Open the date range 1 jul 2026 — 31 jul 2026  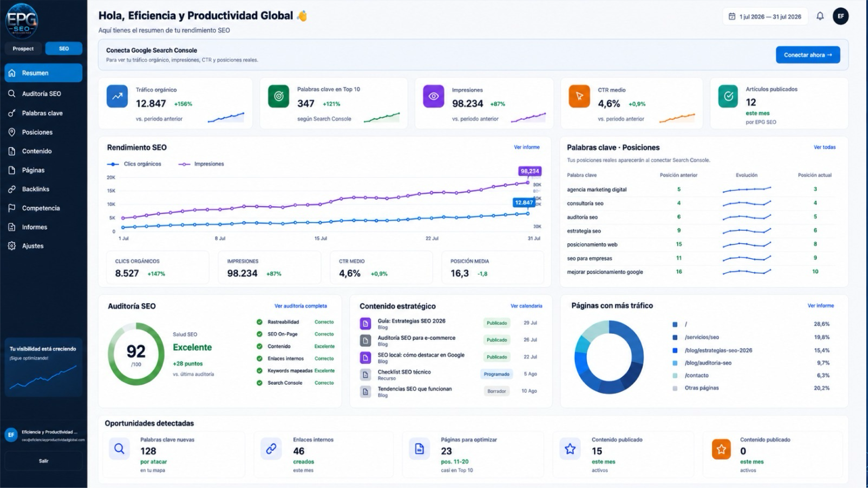[x=765, y=16]
